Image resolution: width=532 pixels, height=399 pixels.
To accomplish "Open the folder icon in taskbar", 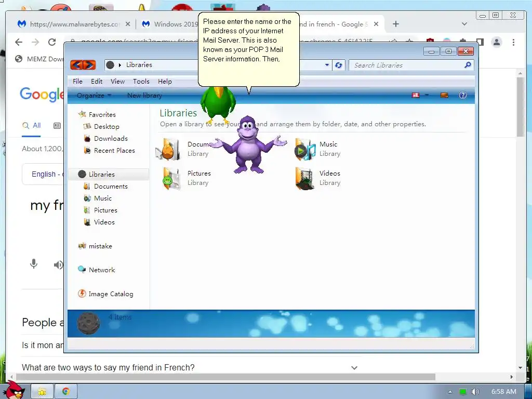I will pos(42,392).
